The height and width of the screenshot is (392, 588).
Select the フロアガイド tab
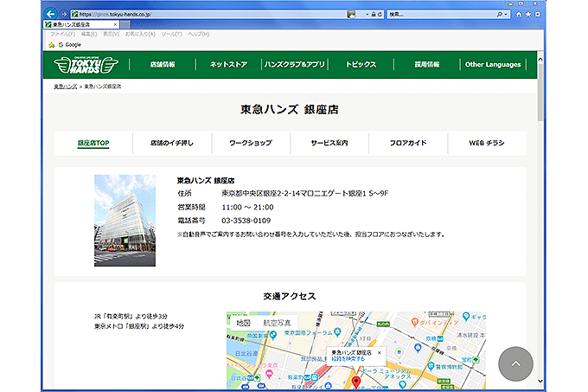pyautogui.click(x=408, y=143)
